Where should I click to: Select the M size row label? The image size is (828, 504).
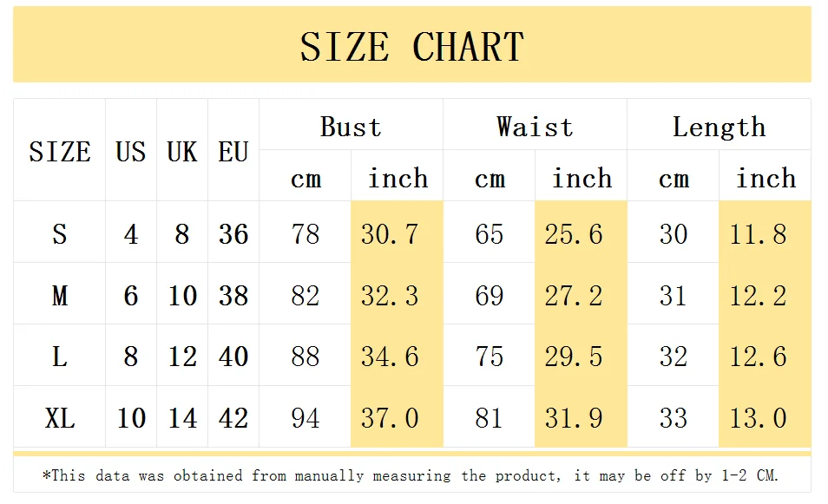click(60, 296)
